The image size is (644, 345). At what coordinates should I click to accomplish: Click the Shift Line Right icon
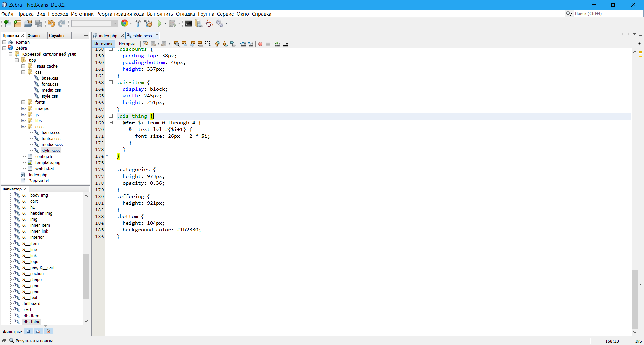251,44
